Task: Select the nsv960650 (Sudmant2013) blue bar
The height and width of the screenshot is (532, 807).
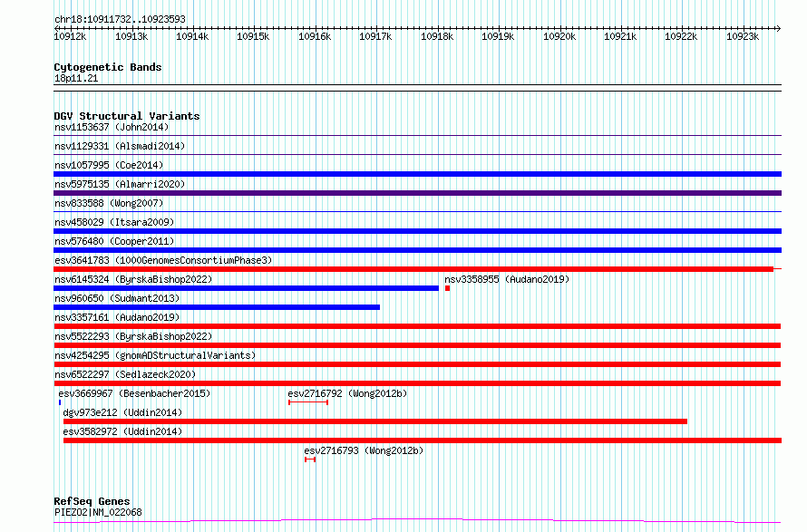Action: point(217,307)
